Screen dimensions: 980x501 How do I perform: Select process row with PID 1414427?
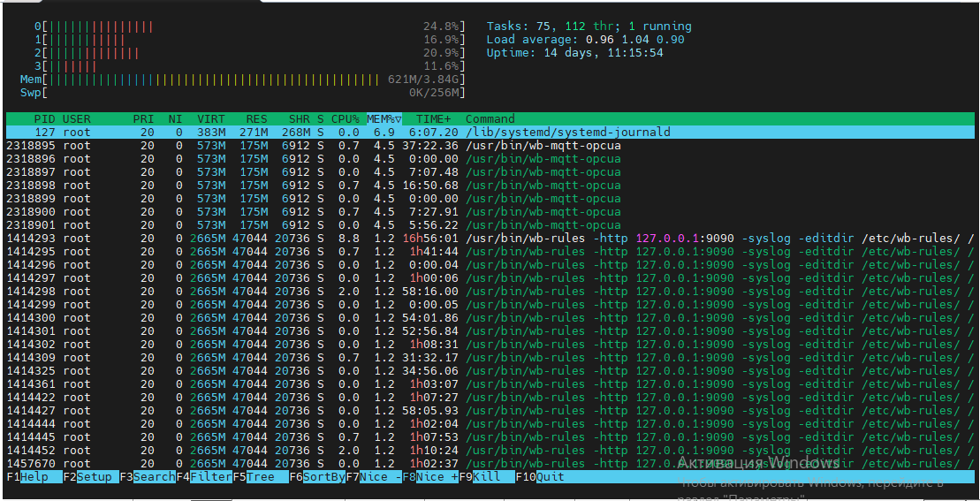coord(490,410)
